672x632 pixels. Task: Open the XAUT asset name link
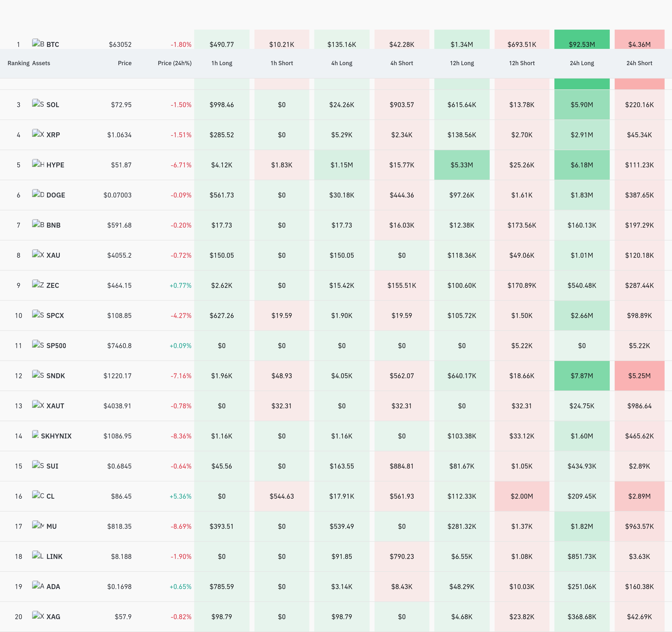click(55, 406)
